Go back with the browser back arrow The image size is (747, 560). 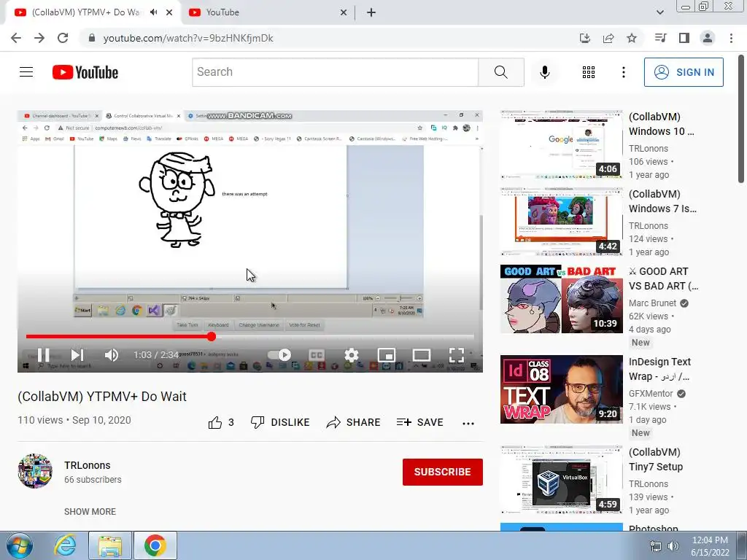click(x=16, y=38)
